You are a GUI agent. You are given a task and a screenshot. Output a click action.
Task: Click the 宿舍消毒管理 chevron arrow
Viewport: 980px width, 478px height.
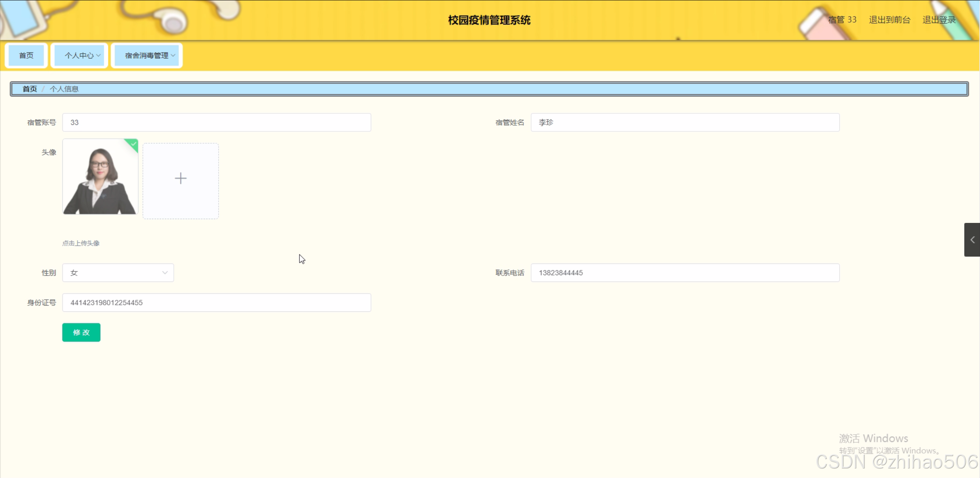click(x=173, y=56)
